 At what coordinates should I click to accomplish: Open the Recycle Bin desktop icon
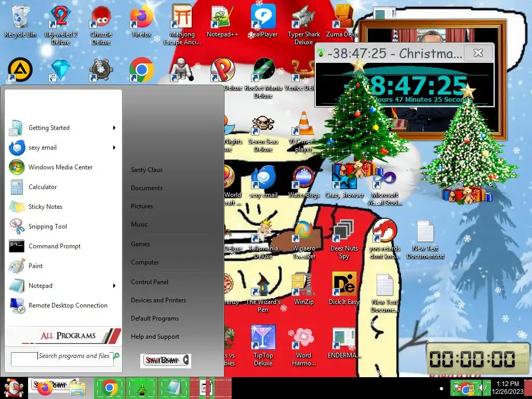20,22
